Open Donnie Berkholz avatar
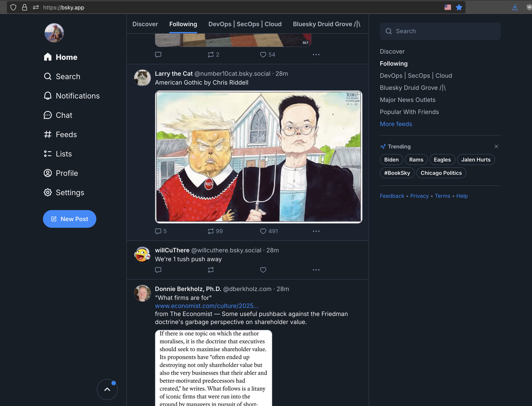Screen dimensions: 532x406 142,293
